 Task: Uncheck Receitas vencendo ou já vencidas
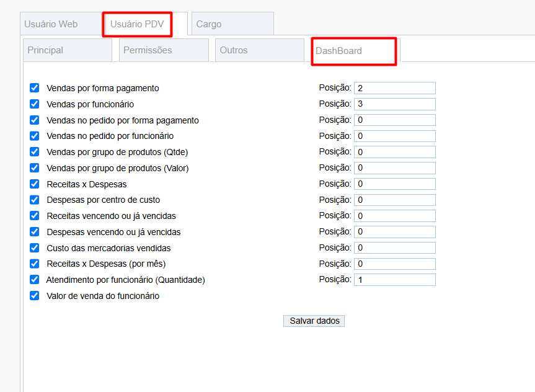pyautogui.click(x=35, y=215)
